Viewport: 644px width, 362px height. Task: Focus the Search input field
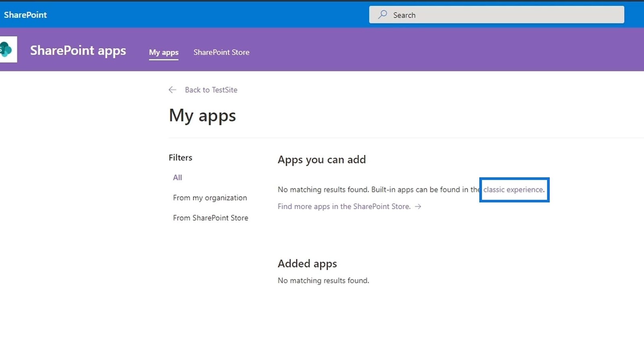tap(497, 15)
